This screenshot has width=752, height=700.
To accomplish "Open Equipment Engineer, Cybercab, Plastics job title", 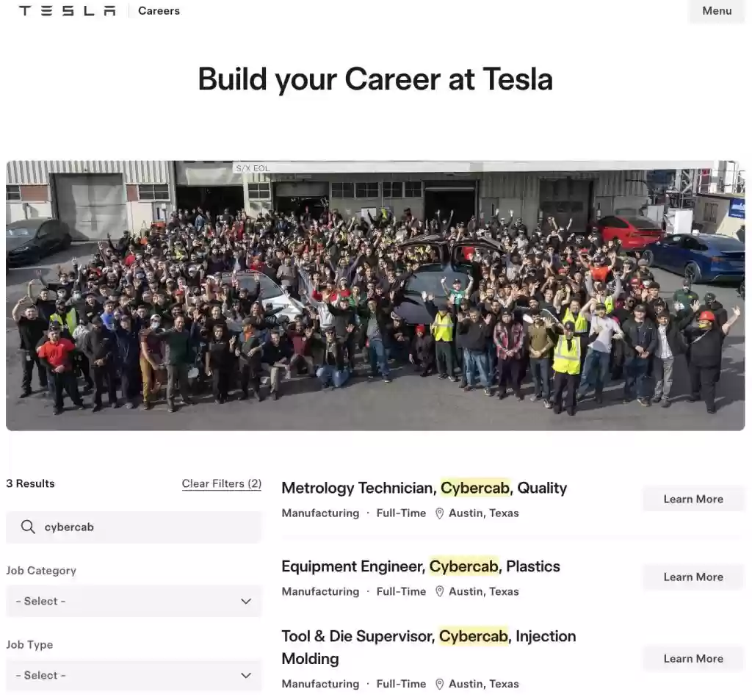I will 420,567.
